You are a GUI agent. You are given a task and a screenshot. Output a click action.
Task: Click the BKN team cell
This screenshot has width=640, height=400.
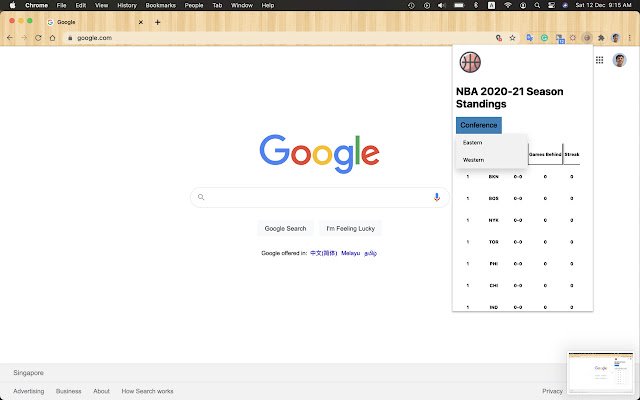493,177
